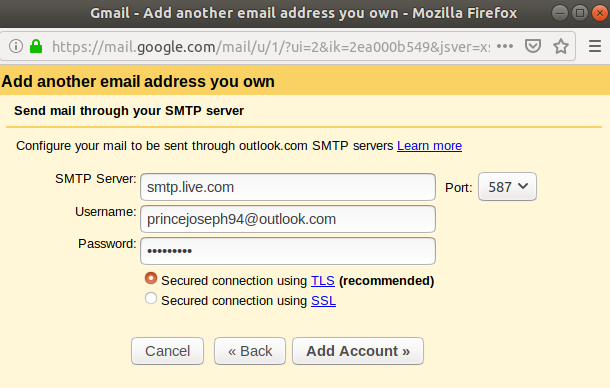
Task: Open the Port 587 dropdown
Action: (507, 187)
